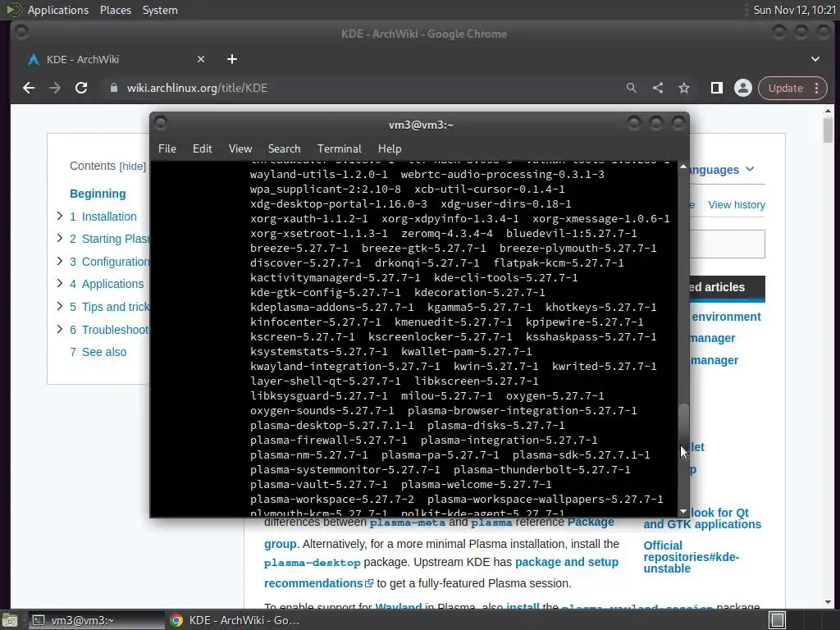
Task: Hide the Contents sidebar
Action: coord(132,166)
